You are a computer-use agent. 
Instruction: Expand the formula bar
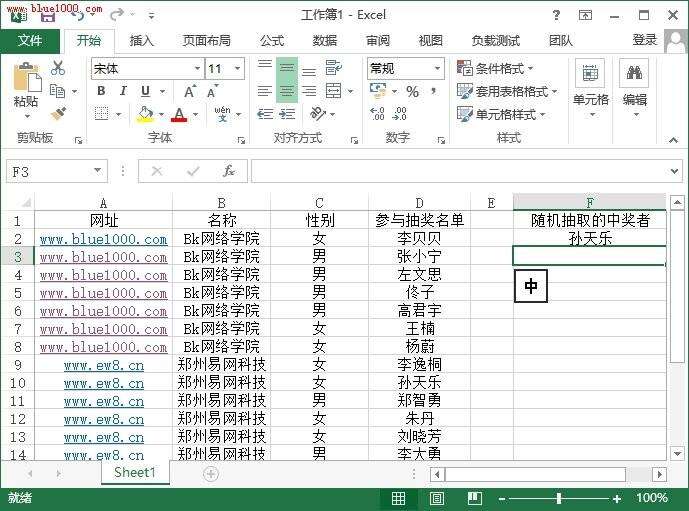674,171
